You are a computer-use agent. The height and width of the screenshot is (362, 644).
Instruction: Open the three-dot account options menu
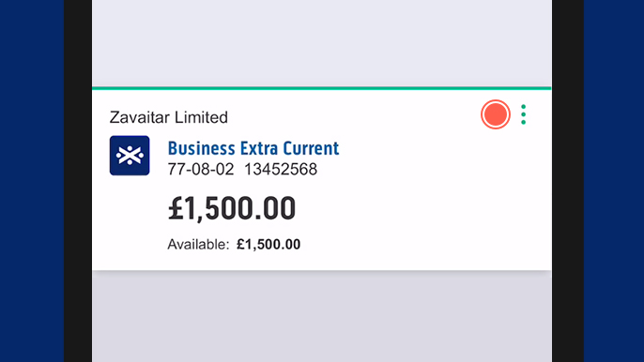(x=523, y=114)
